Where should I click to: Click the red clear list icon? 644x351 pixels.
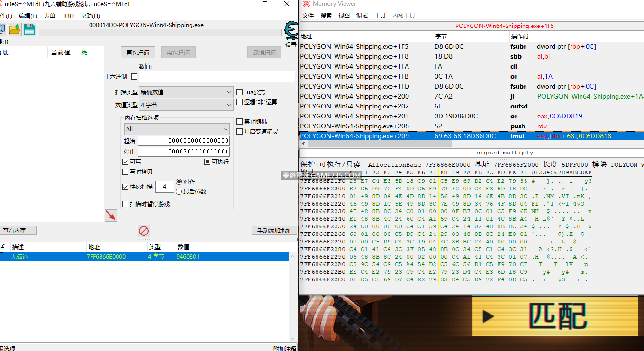point(144,231)
